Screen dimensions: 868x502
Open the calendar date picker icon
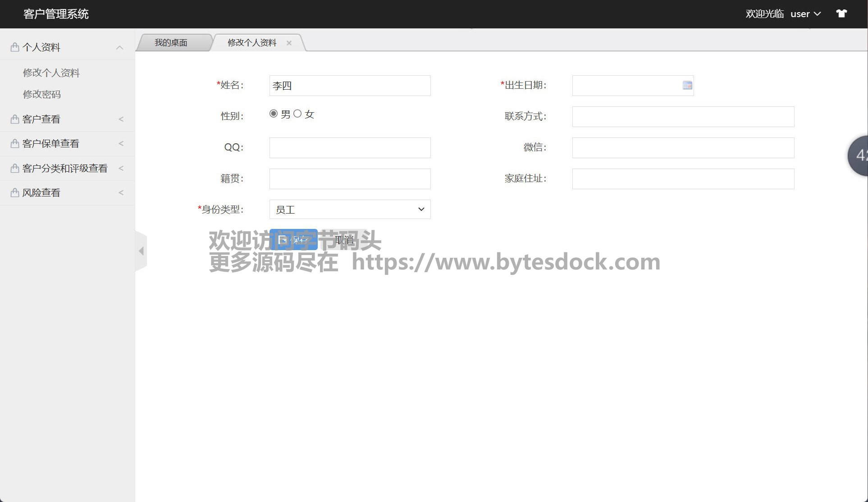(x=687, y=86)
